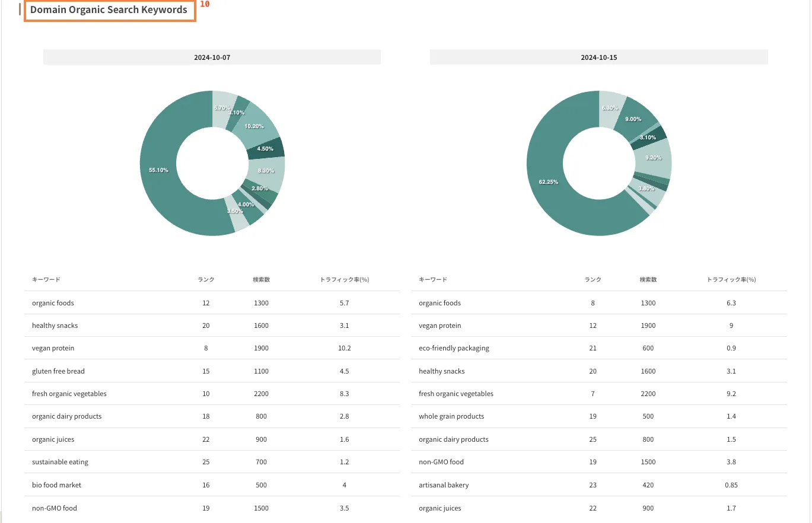Click traffic rate 1.4 in whole grain products row
This screenshot has width=812, height=523.
pos(731,416)
